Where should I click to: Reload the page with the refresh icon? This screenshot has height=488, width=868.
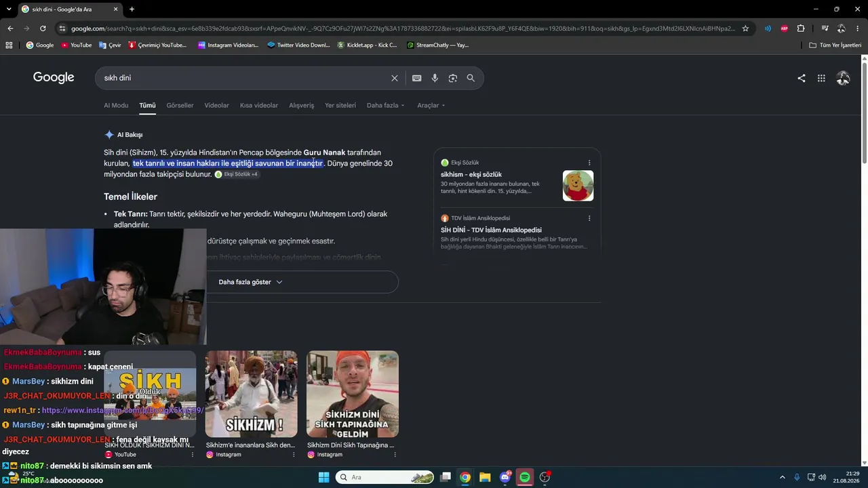click(x=43, y=28)
